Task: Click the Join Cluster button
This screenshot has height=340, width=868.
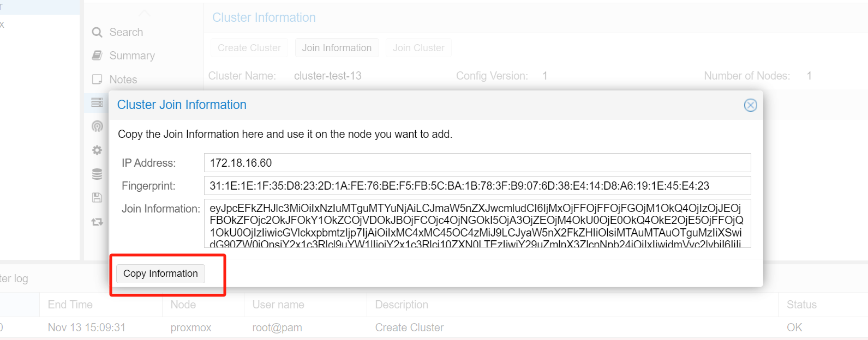Action: (418, 48)
